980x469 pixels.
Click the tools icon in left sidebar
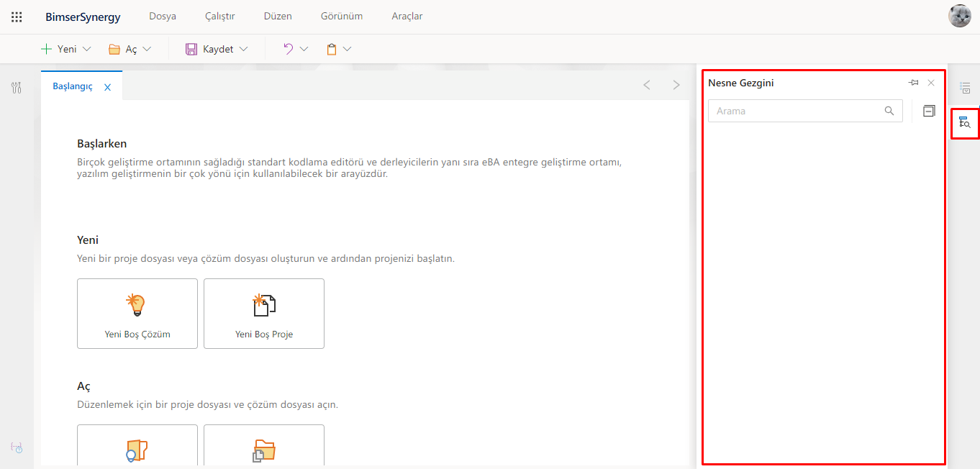(x=17, y=88)
